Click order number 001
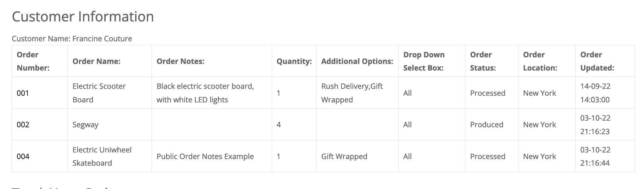 [23, 93]
